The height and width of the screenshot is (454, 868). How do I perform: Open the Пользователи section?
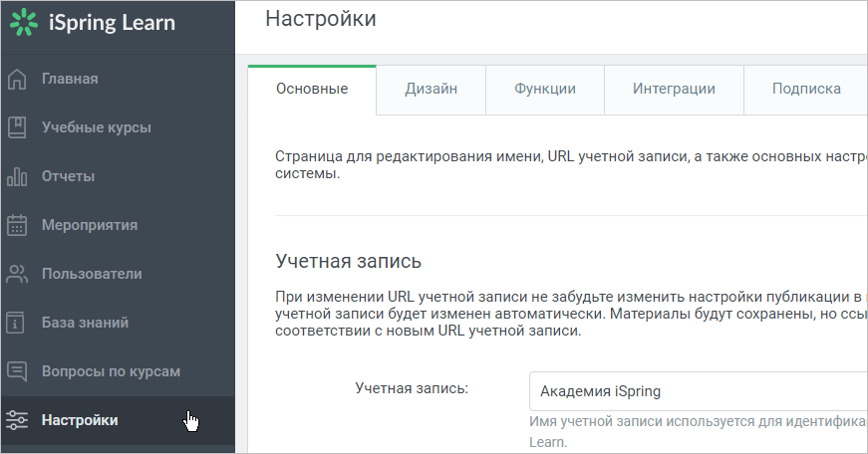(x=118, y=274)
